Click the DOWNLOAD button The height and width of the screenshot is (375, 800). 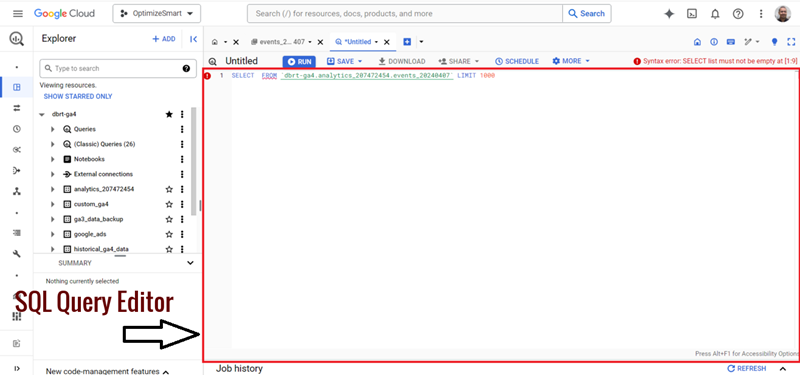pyautogui.click(x=402, y=61)
